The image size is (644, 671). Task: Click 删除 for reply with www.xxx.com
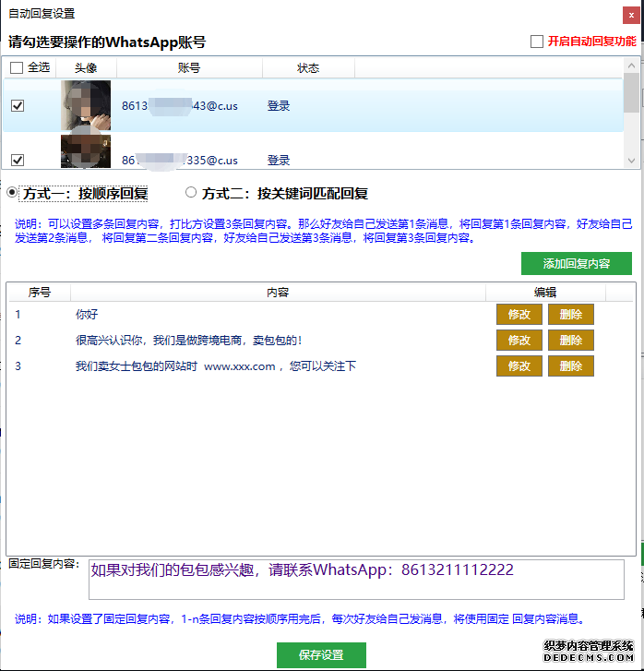click(x=571, y=365)
